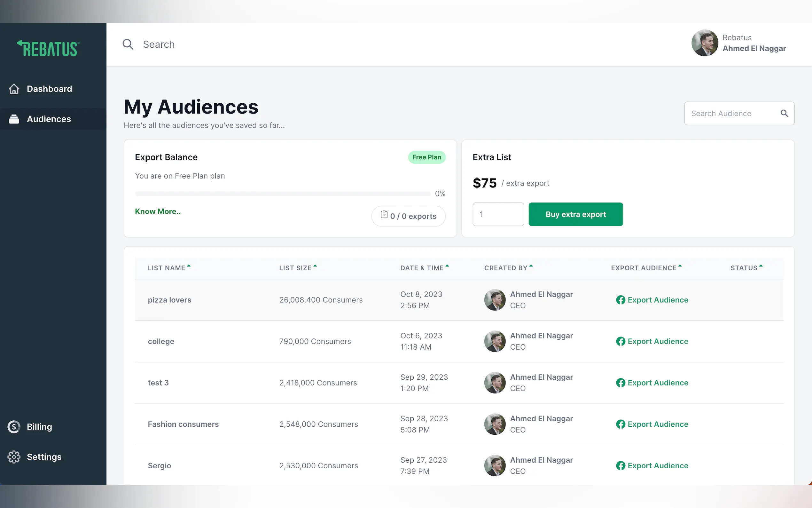Click the top bar search magnifier icon
The width and height of the screenshot is (812, 508).
tap(128, 44)
